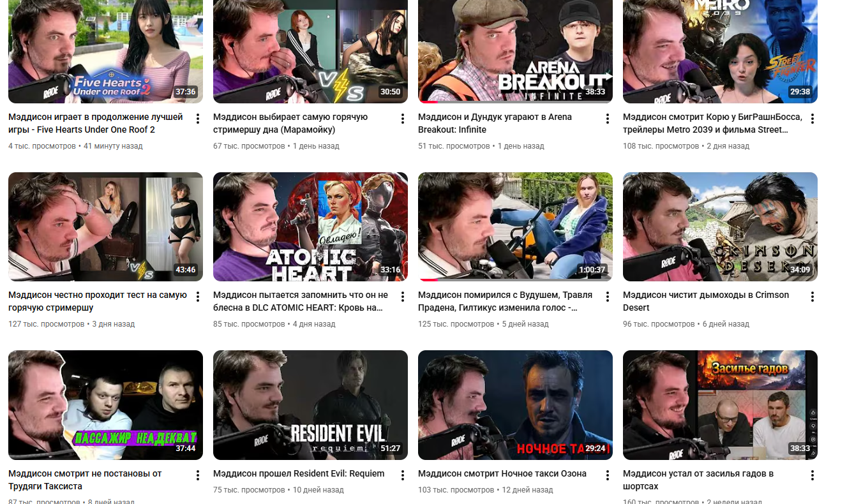Viewport: 847px width, 504px height.
Task: Open three-dot menu for Metro 2039 trailers video
Action: coord(813,119)
